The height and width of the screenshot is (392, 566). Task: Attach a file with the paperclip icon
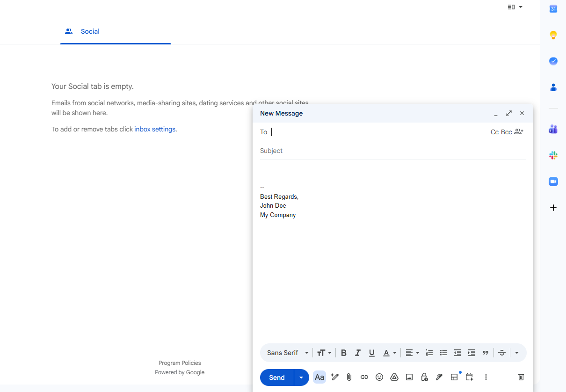pyautogui.click(x=349, y=377)
